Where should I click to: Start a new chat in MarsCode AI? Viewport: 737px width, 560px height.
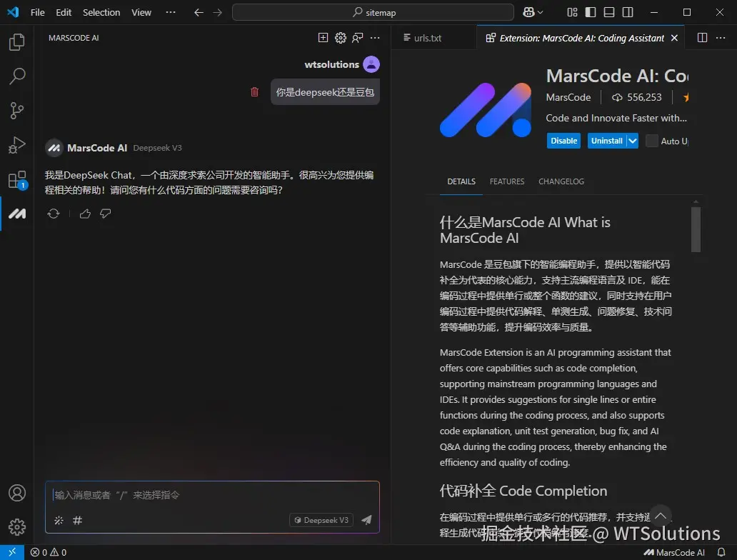[x=323, y=37]
